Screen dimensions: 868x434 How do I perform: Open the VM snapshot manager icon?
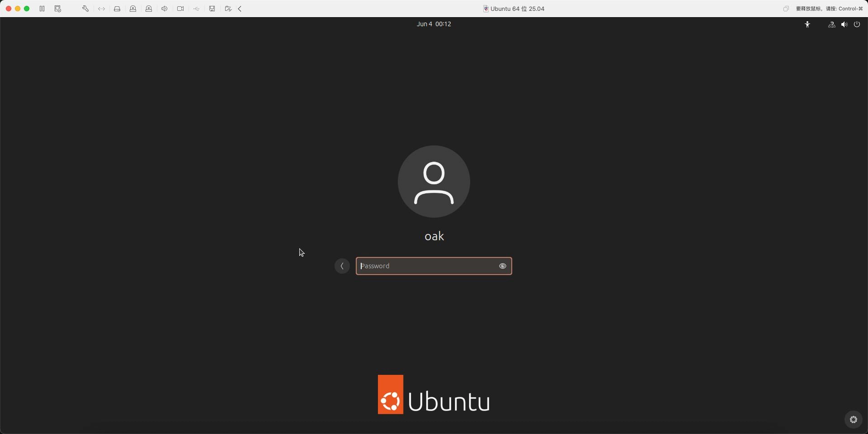pos(58,9)
